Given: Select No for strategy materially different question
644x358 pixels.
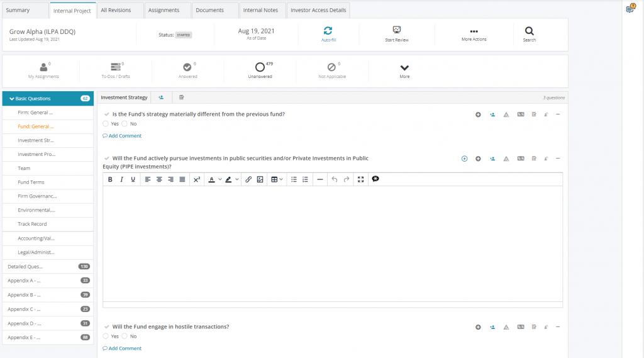Looking at the screenshot, I should (125, 124).
